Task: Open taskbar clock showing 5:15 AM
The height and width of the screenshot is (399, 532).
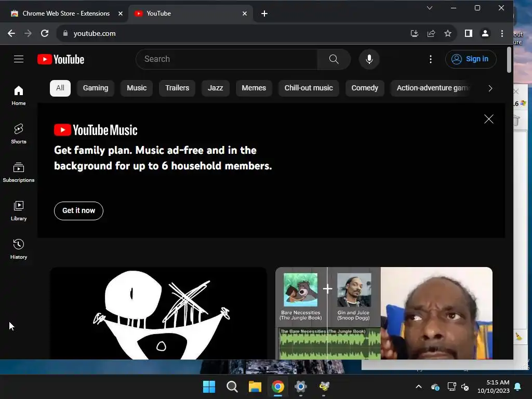Action: point(494,387)
